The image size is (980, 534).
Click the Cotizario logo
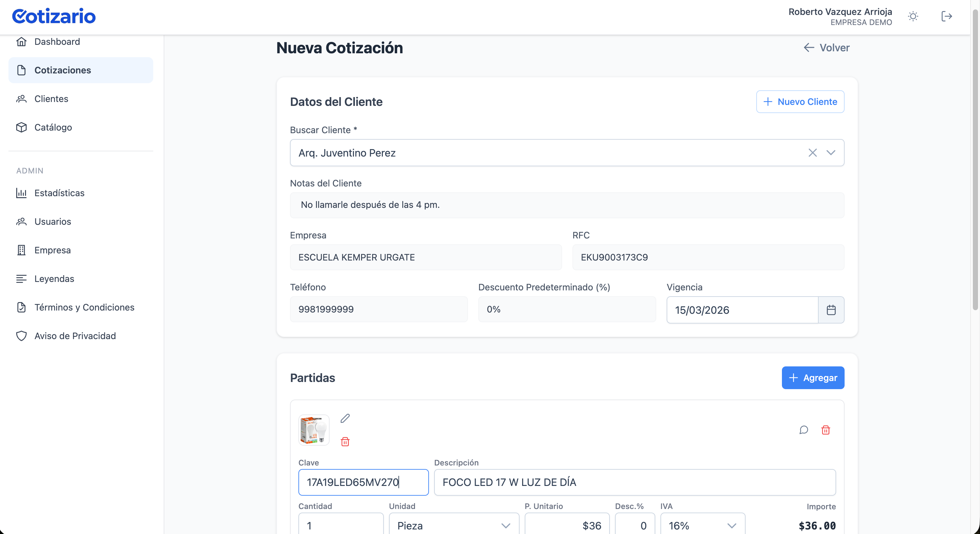(x=54, y=16)
